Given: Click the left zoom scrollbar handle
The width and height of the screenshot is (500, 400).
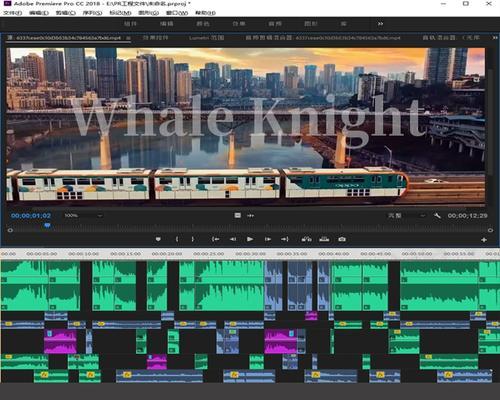Looking at the screenshot, I should point(10,230).
